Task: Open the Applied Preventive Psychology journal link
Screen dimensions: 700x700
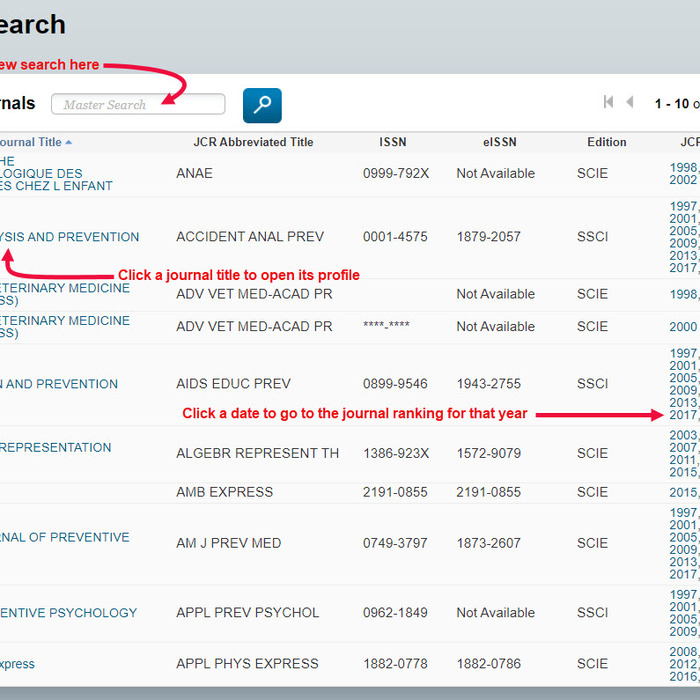Action: point(69,612)
